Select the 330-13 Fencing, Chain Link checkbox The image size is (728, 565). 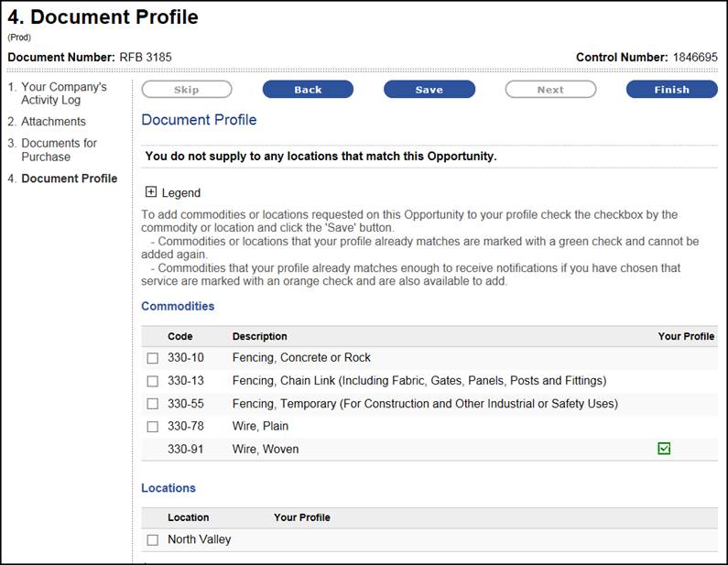(x=153, y=381)
